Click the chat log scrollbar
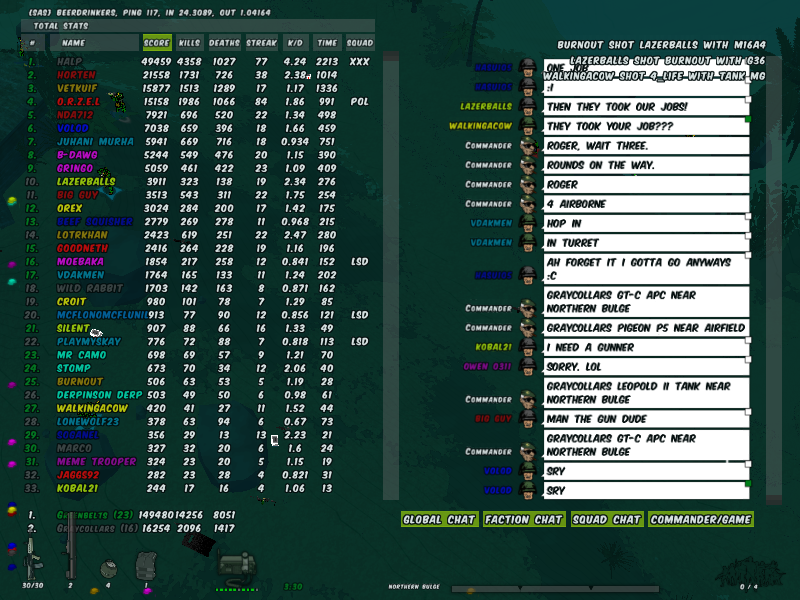 [774, 280]
